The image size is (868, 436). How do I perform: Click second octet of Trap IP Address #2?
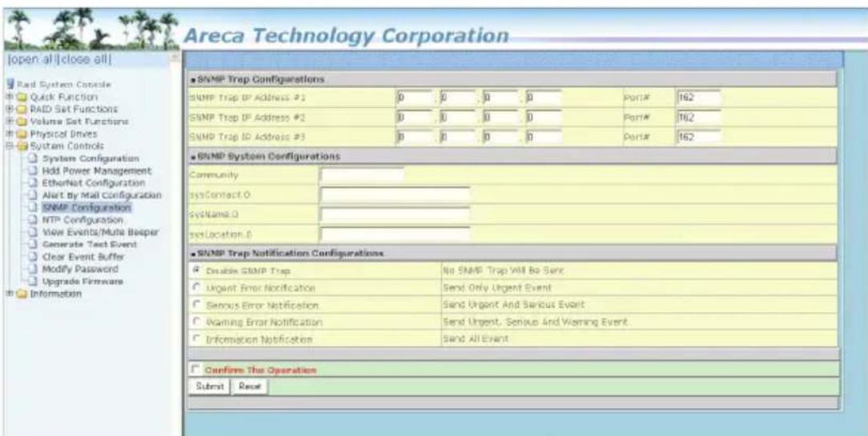[x=457, y=118]
